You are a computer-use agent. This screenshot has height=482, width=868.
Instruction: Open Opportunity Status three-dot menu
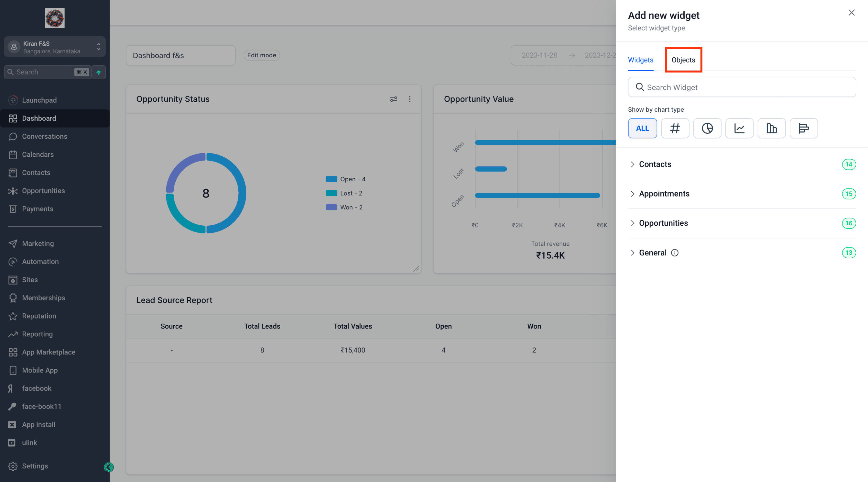[x=410, y=99]
